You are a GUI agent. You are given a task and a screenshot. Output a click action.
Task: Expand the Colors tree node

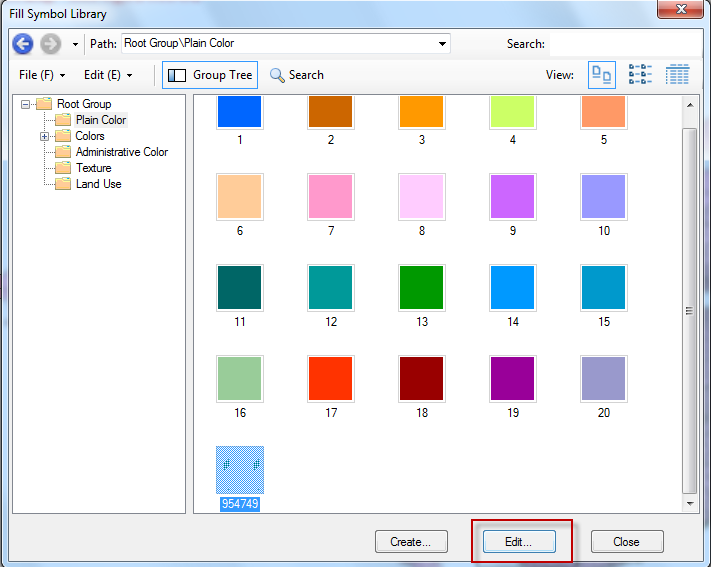point(44,136)
